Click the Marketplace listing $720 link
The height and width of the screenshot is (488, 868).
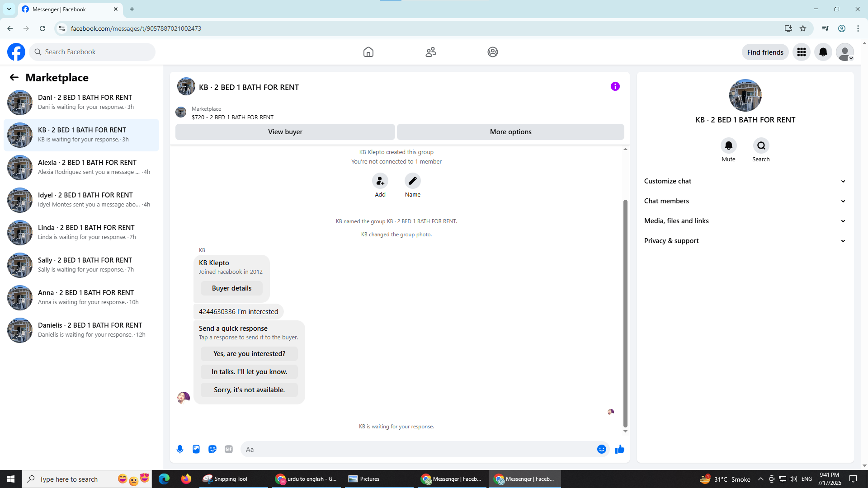click(x=233, y=117)
